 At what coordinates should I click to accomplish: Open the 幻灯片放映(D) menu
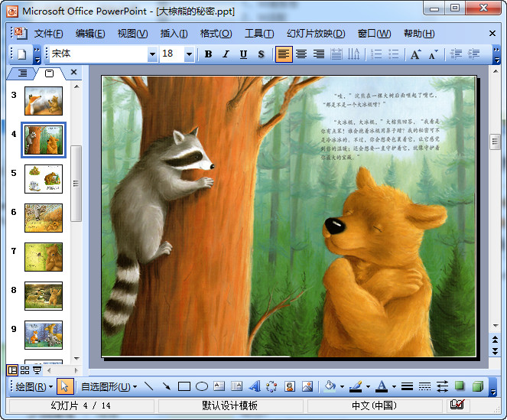click(x=316, y=34)
